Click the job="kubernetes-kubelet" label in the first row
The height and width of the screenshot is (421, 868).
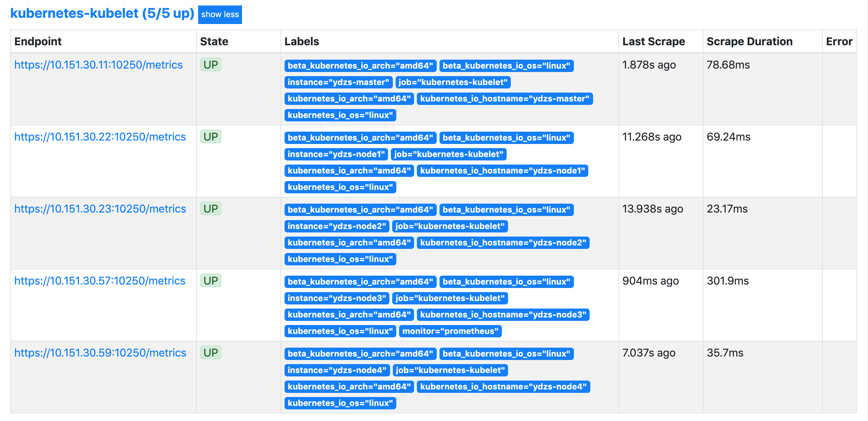point(453,82)
